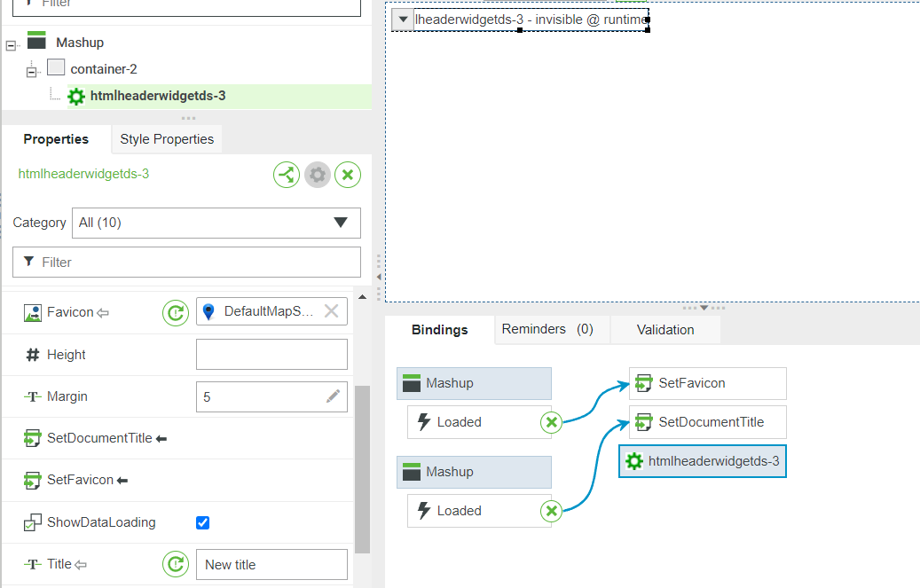
Task: Click the green X remove widget icon
Action: pyautogui.click(x=348, y=175)
